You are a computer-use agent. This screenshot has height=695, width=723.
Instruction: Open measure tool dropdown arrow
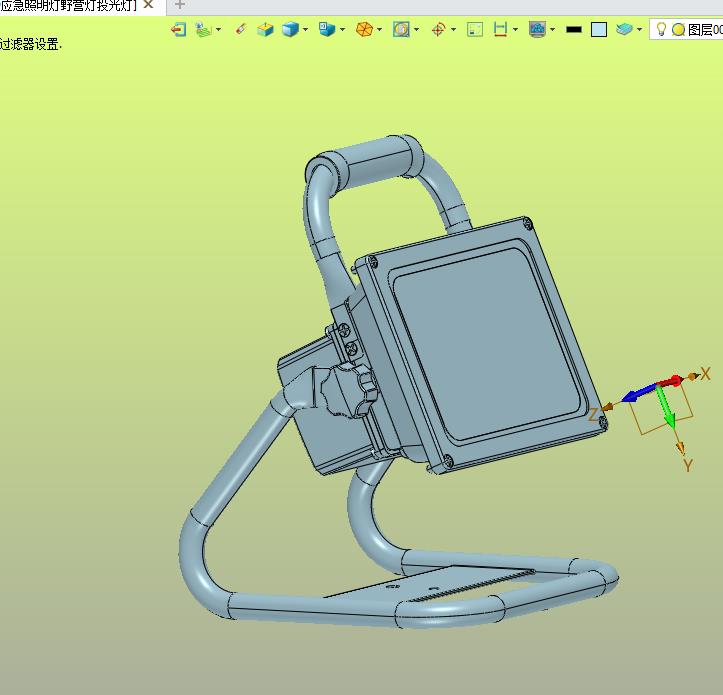click(x=515, y=30)
